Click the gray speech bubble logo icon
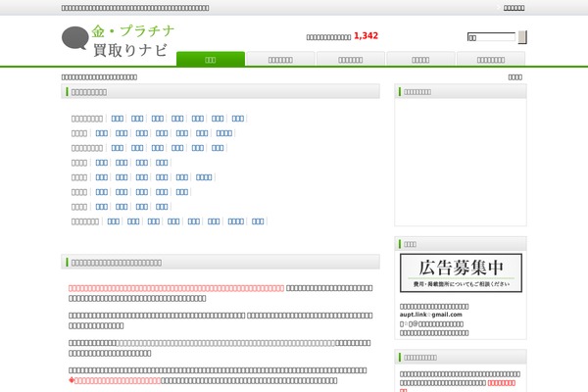The image size is (588, 392). [75, 37]
